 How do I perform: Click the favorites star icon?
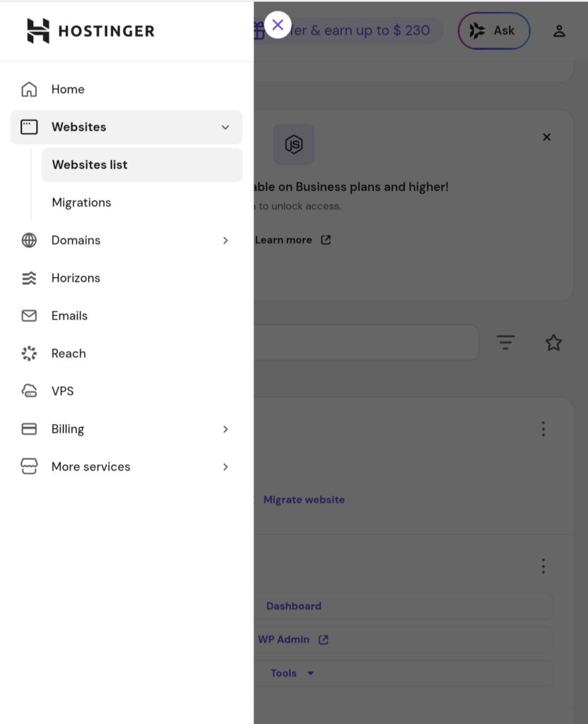(553, 343)
